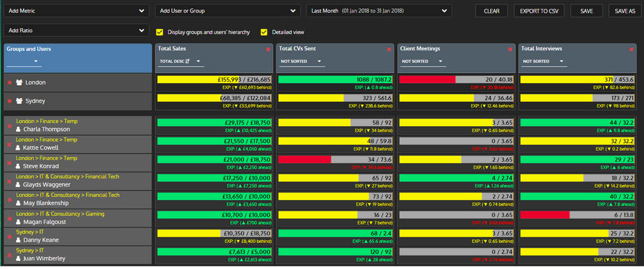The height and width of the screenshot is (269, 644).
Task: Remove the Sydney group row
Action: [9, 101]
